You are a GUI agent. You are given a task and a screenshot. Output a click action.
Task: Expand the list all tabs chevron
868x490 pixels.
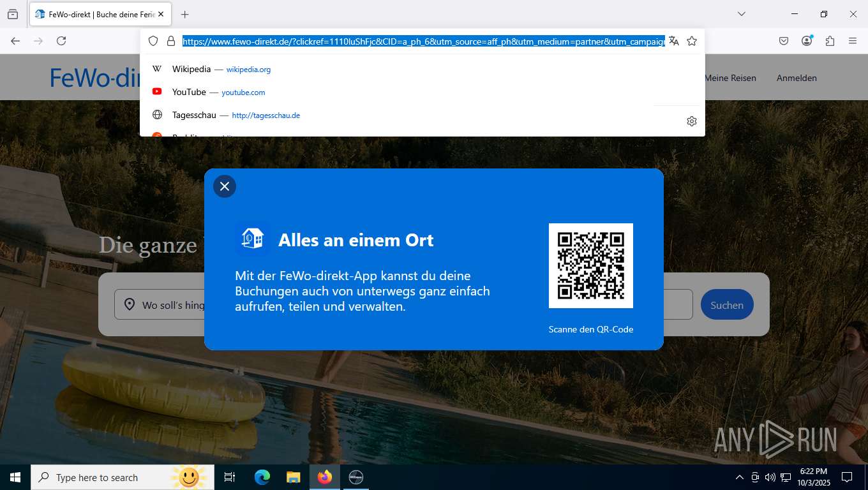click(x=742, y=14)
